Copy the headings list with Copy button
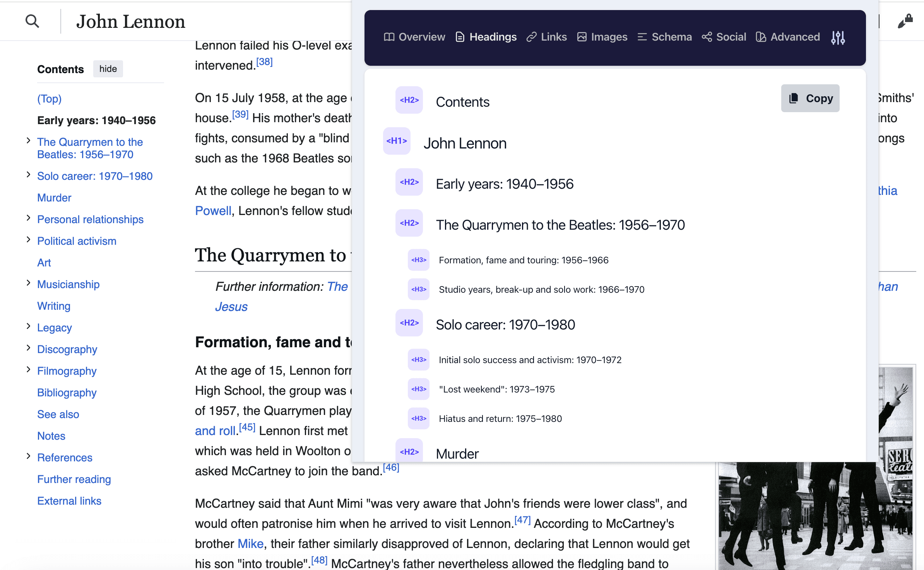This screenshot has width=924, height=570. [810, 98]
